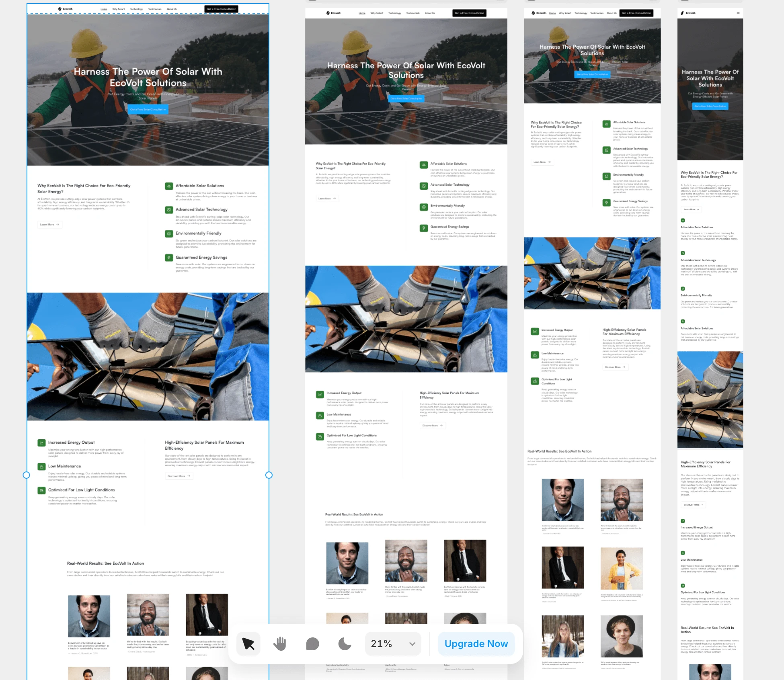784x680 pixels.
Task: Select suited man testimonial photo in second frame
Action: (x=465, y=561)
